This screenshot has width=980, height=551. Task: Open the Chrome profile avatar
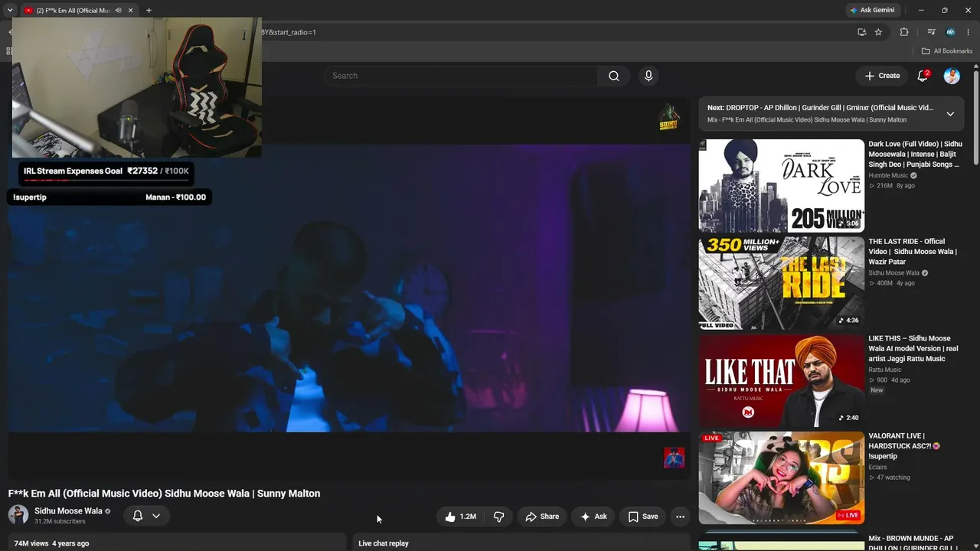[x=950, y=32]
